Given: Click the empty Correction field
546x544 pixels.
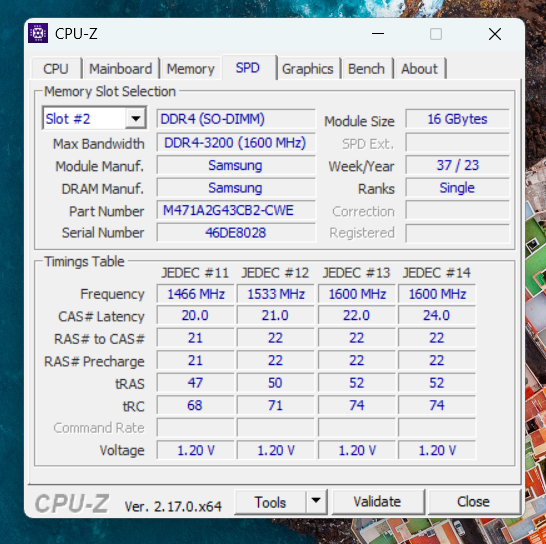Looking at the screenshot, I should pyautogui.click(x=457, y=210).
